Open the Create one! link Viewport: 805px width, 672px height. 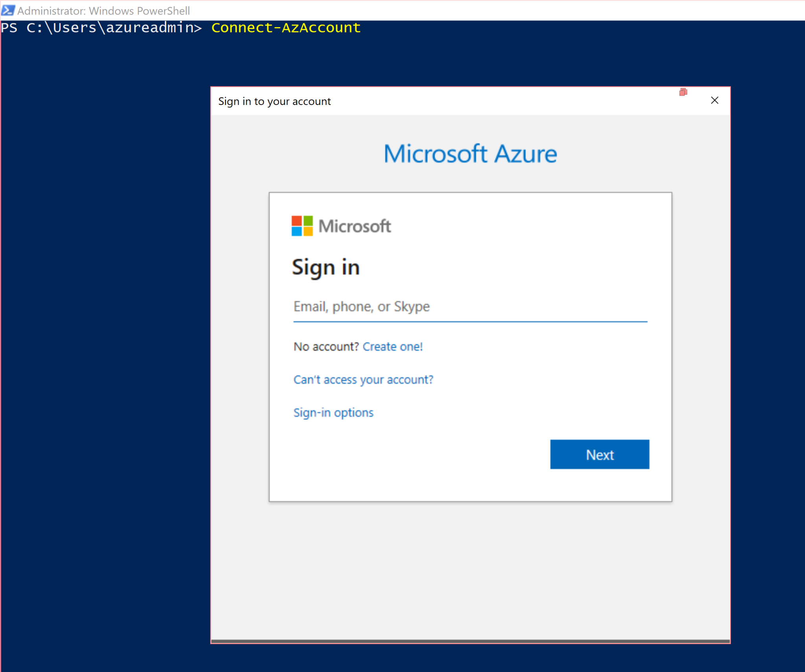tap(392, 347)
